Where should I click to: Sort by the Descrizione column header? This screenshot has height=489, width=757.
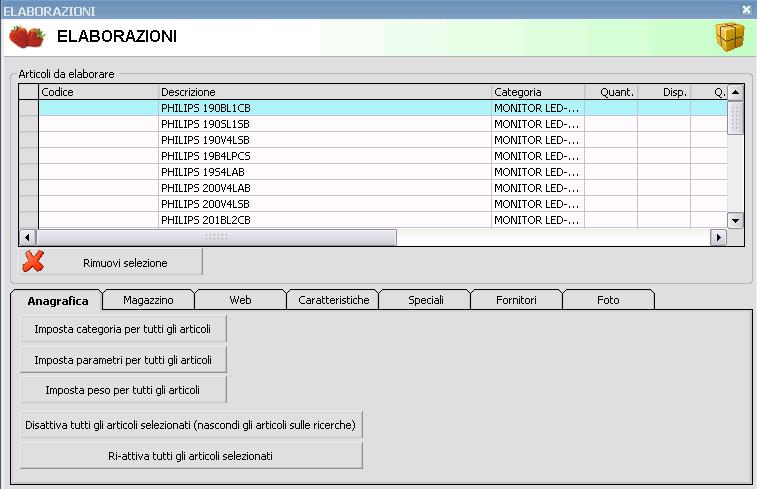coord(325,92)
